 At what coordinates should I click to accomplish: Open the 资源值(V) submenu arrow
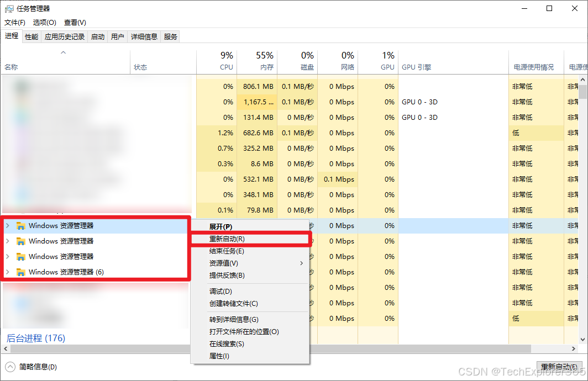point(302,263)
